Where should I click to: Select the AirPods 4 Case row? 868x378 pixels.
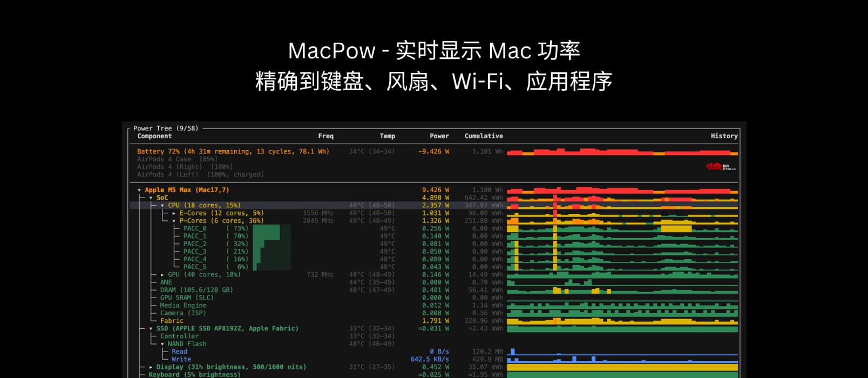(177, 159)
